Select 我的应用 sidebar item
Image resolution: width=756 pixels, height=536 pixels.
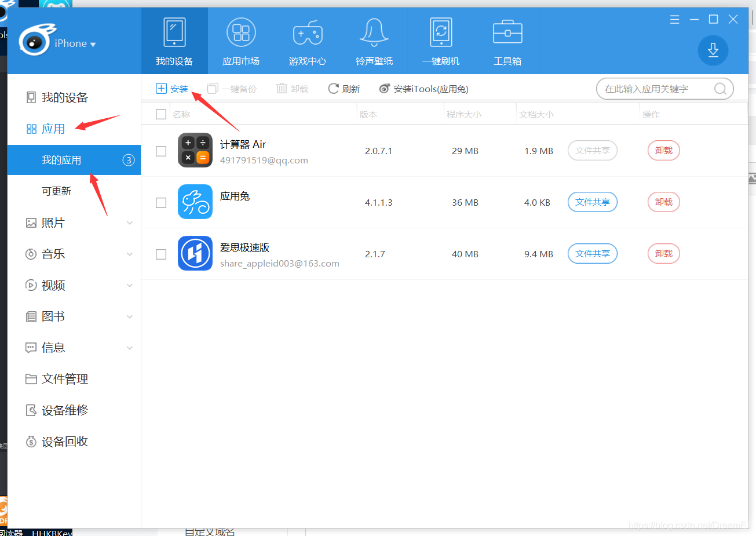74,160
